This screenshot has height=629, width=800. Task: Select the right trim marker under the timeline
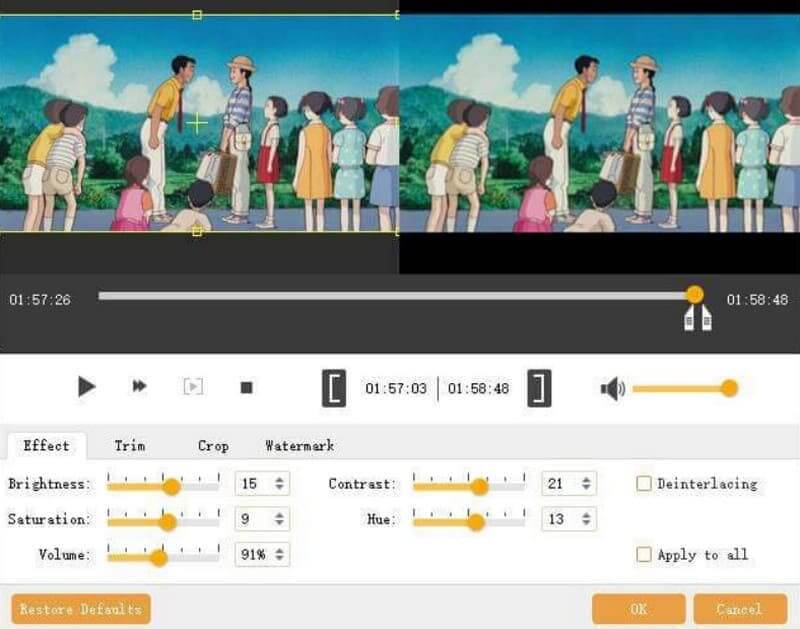click(706, 318)
